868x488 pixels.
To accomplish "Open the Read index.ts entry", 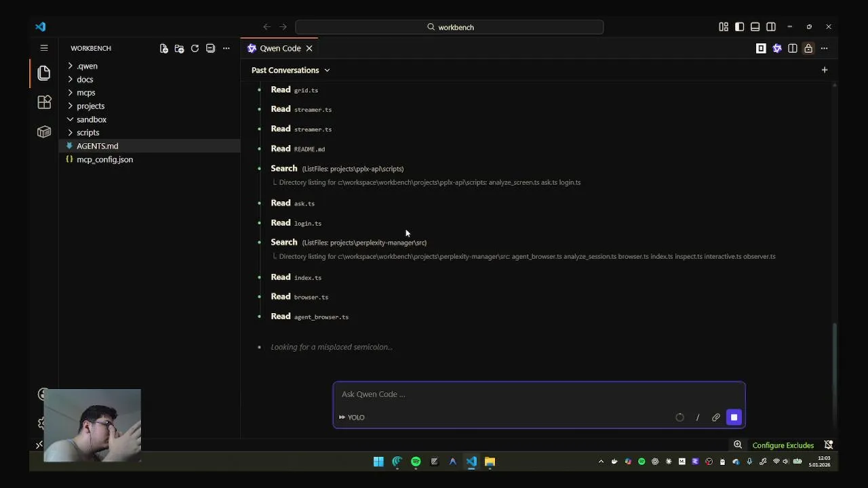I will tap(296, 277).
